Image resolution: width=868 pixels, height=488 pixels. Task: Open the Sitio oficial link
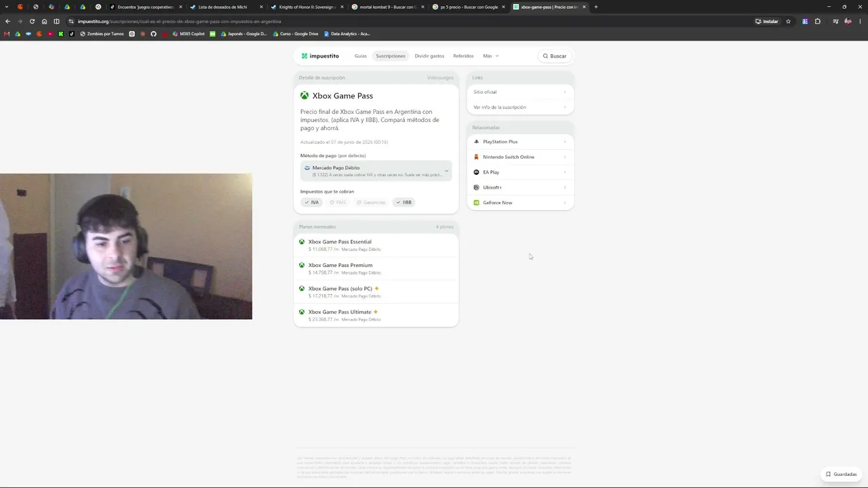click(520, 92)
